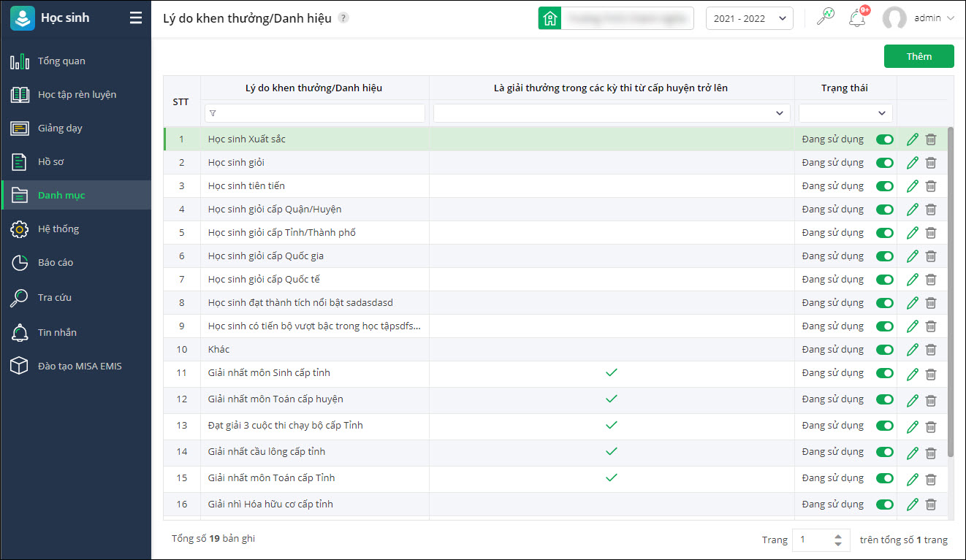
Task: Collapse the sidebar with the hamburger icon
Action: tap(136, 18)
